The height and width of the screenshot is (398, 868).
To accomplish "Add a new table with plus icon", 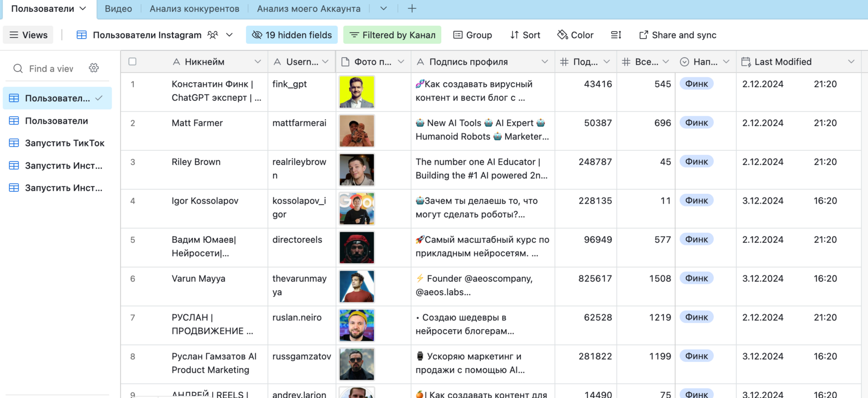I will pyautogui.click(x=412, y=9).
